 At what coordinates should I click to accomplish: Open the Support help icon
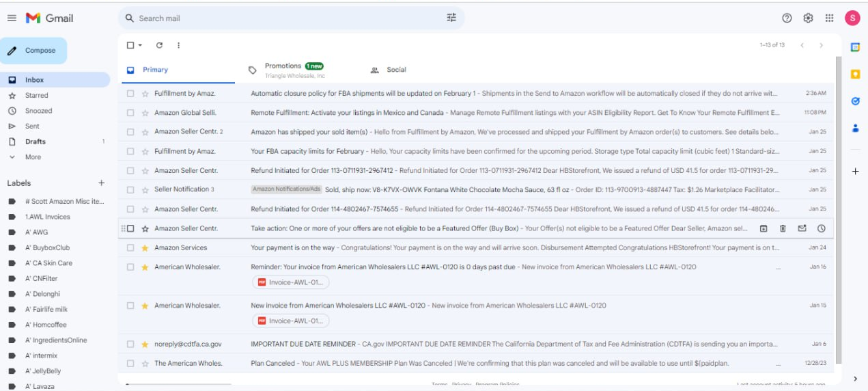[x=787, y=18]
